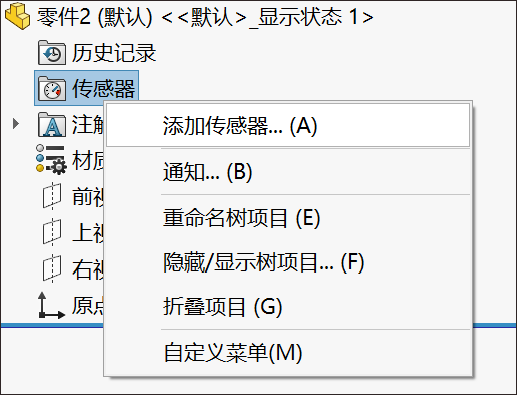This screenshot has height=395, width=517.
Task: Click the origin axes icon
Action: [51, 306]
